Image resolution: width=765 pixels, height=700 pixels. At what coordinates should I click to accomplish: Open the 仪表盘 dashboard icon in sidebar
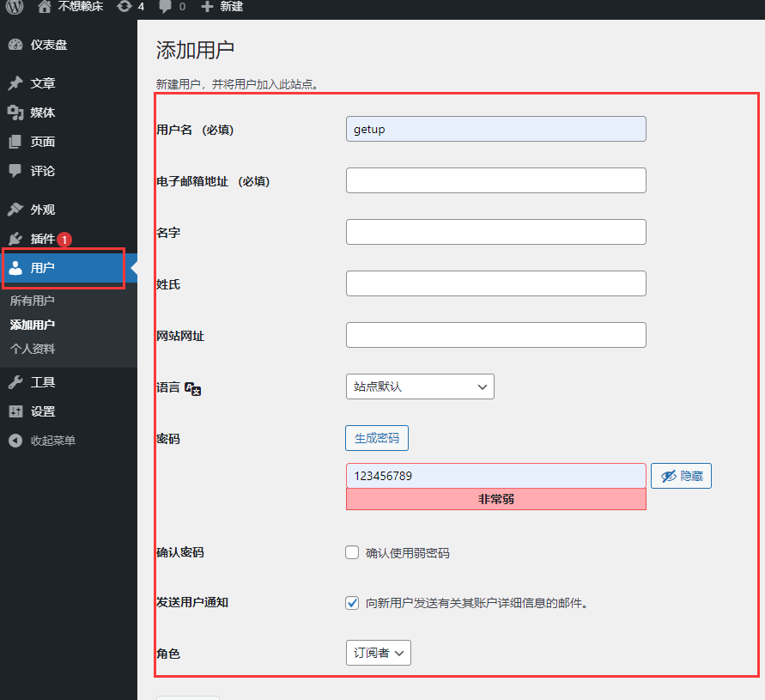[17, 44]
